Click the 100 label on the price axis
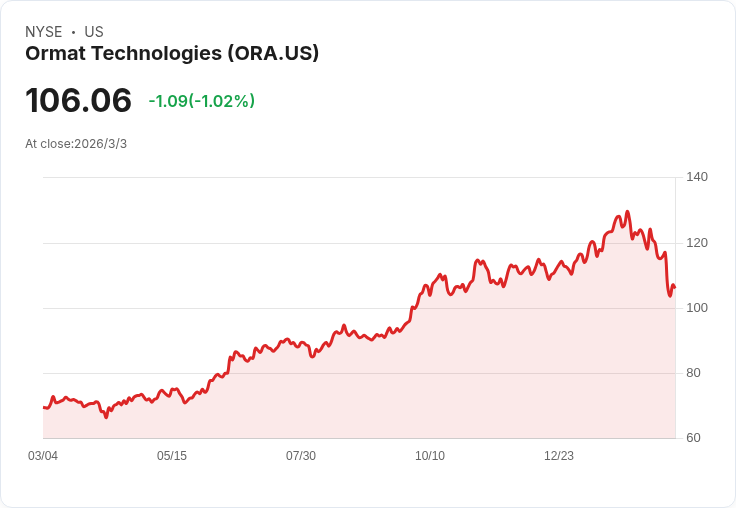The height and width of the screenshot is (508, 736). tap(697, 308)
